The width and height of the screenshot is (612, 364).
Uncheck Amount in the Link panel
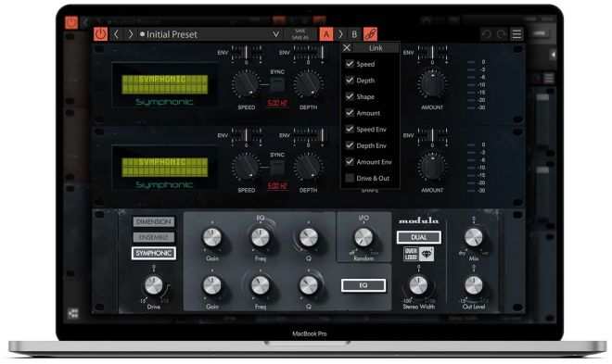(x=350, y=113)
